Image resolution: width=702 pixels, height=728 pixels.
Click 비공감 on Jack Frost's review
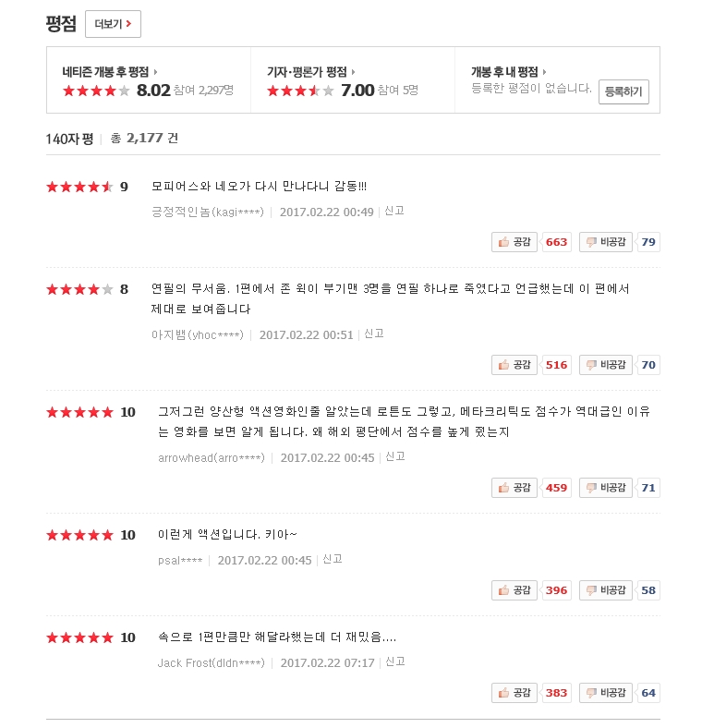605,693
